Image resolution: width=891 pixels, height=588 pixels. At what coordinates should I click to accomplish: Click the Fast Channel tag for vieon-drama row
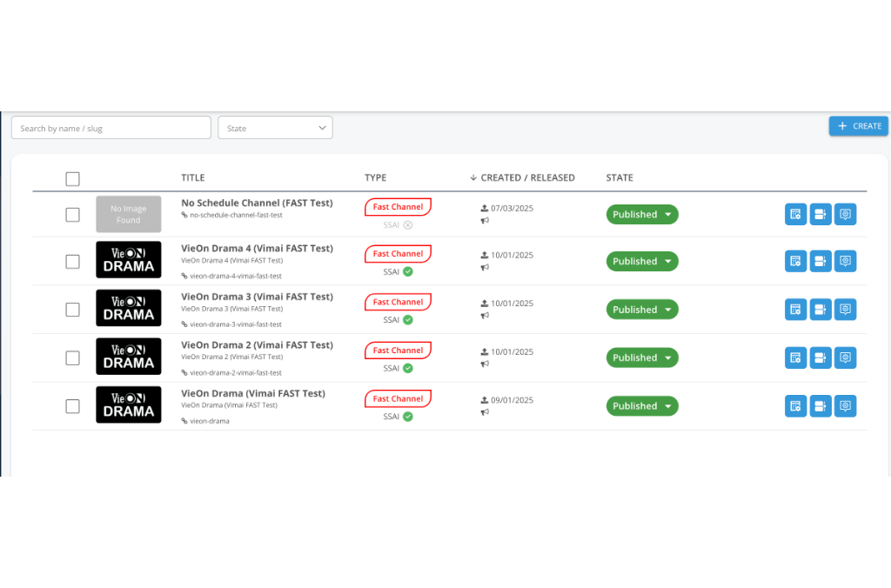coord(398,398)
